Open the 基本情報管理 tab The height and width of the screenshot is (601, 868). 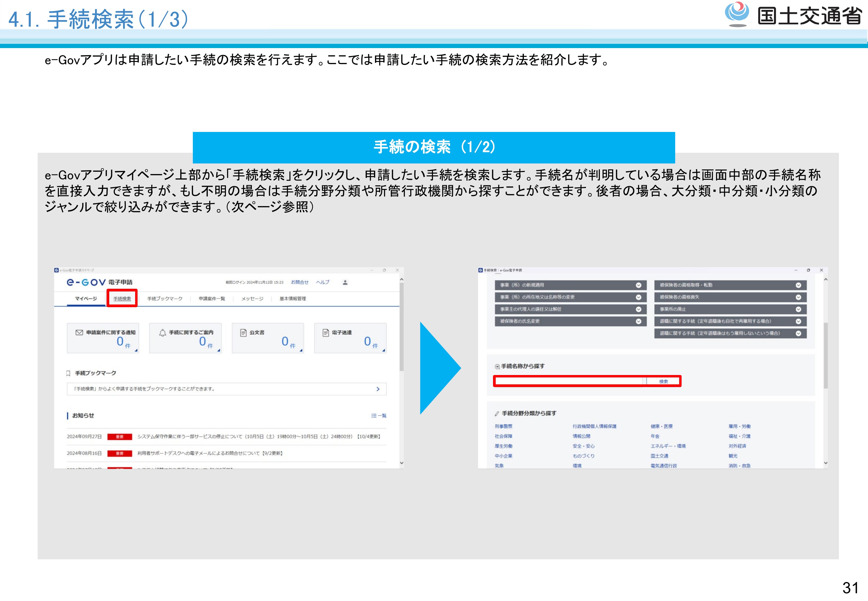tap(292, 299)
